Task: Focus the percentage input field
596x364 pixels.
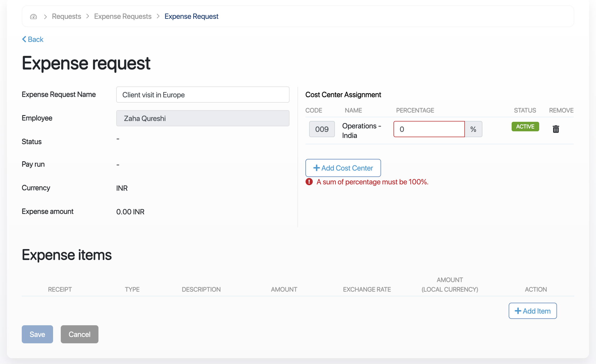Action: pos(429,129)
